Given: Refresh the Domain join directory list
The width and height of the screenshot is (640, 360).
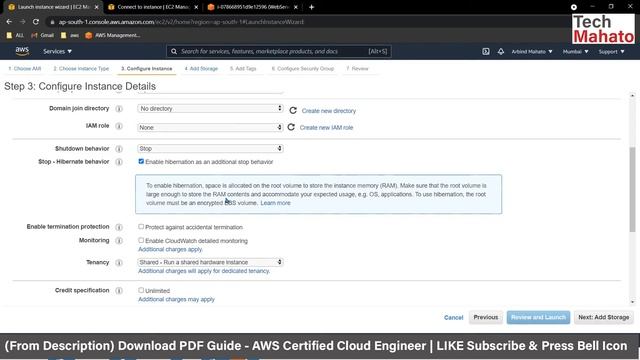Looking at the screenshot, I should click(x=293, y=110).
